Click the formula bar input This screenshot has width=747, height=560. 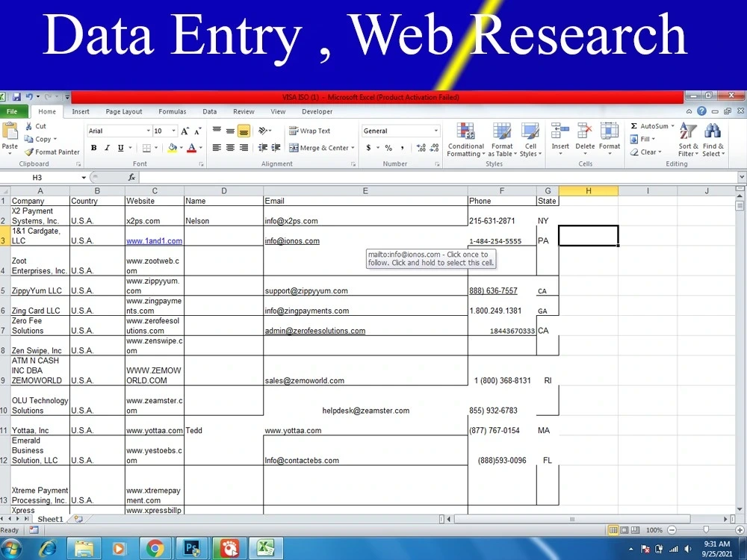(438, 177)
